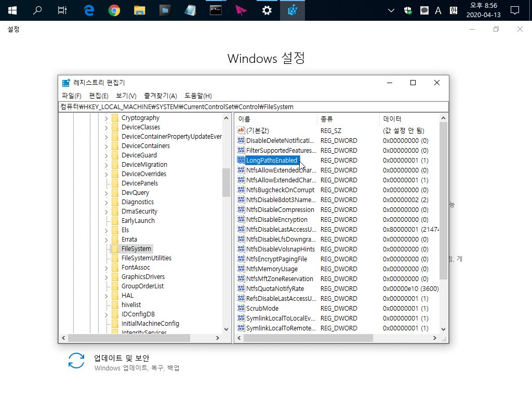Sort values by 데이터 column header

409,119
